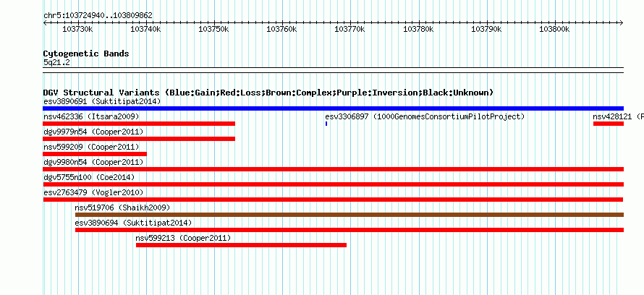Screen dimensions: 644x295
Task: Open the dgv9979n54 (Cooper2011) label
Action: pyautogui.click(x=93, y=132)
